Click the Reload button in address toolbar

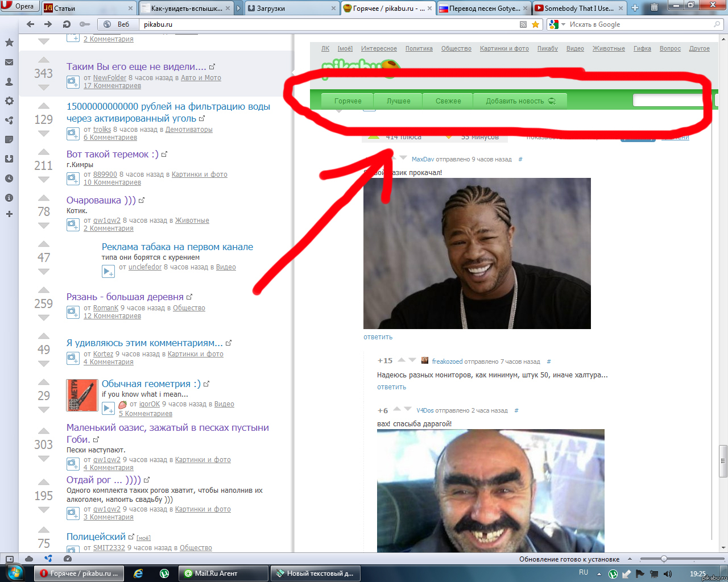click(x=67, y=24)
